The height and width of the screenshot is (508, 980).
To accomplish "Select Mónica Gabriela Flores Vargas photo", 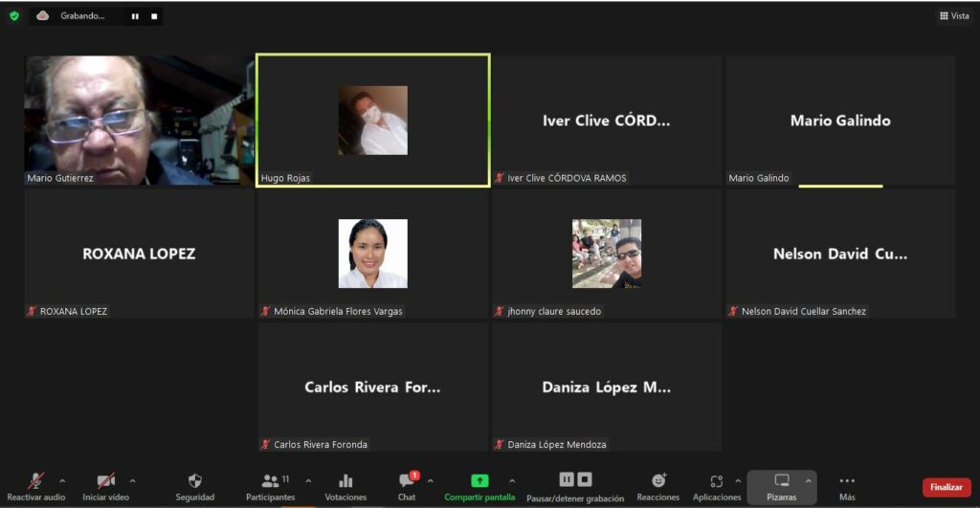I will [373, 254].
